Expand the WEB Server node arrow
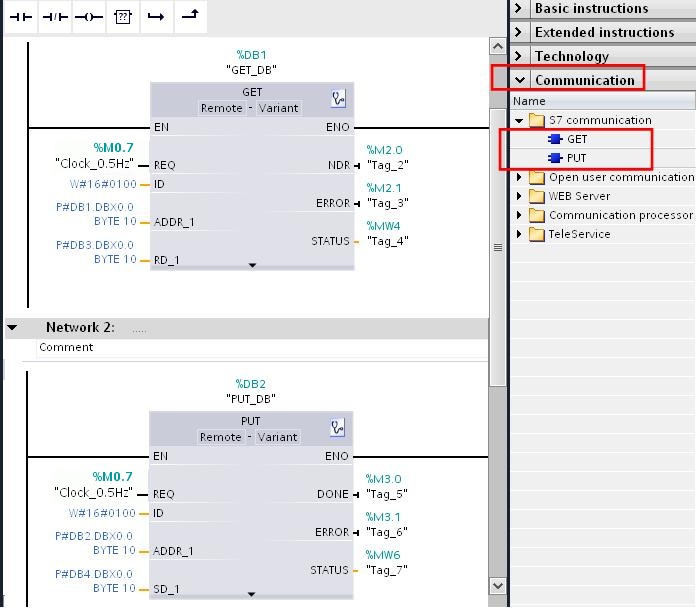 (x=519, y=196)
